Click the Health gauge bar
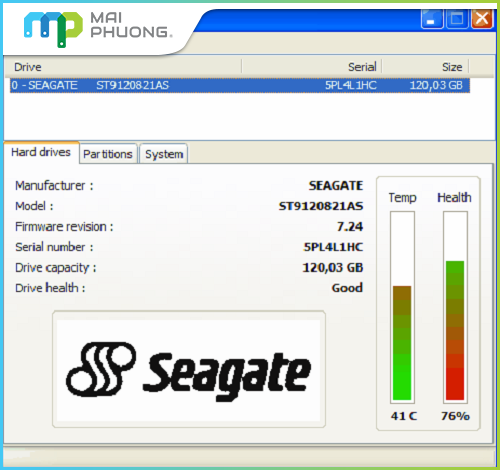 455,307
